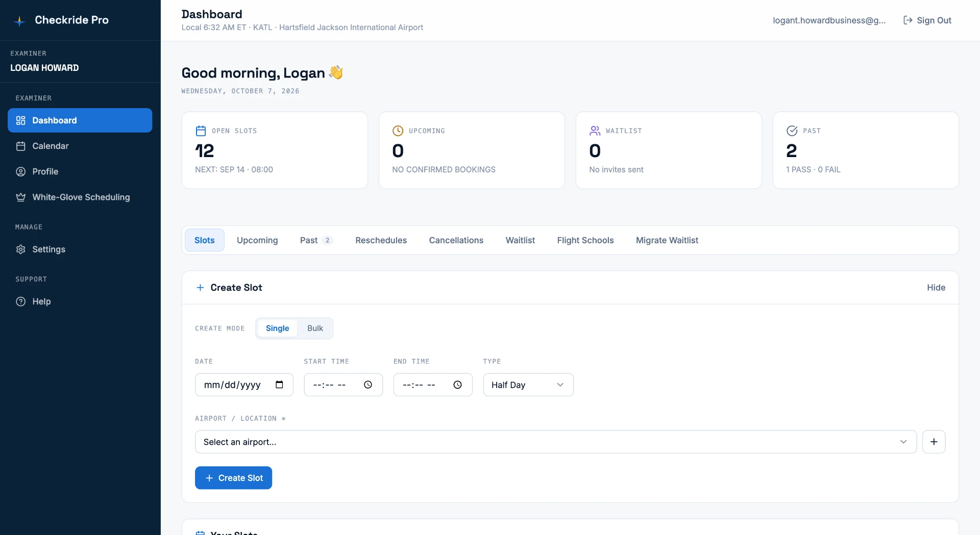Screen dimensions: 980x535
Task: Open the Cancellations tab
Action: pyautogui.click(x=456, y=240)
